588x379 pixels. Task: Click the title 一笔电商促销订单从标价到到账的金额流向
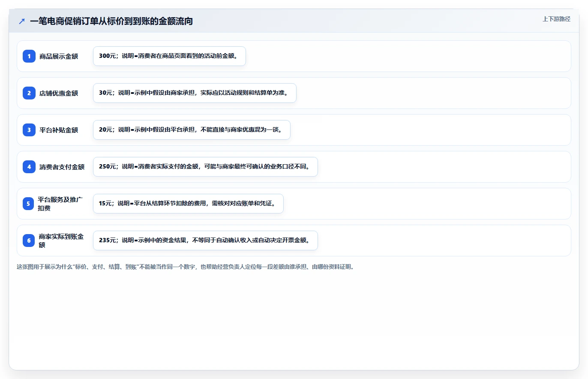point(111,21)
